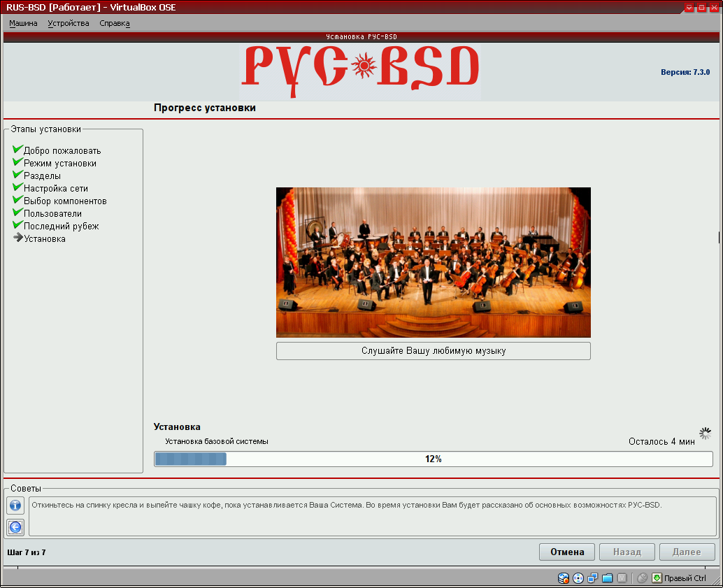Click the Установка базовой системы status text
The width and height of the screenshot is (723, 588).
[217, 441]
